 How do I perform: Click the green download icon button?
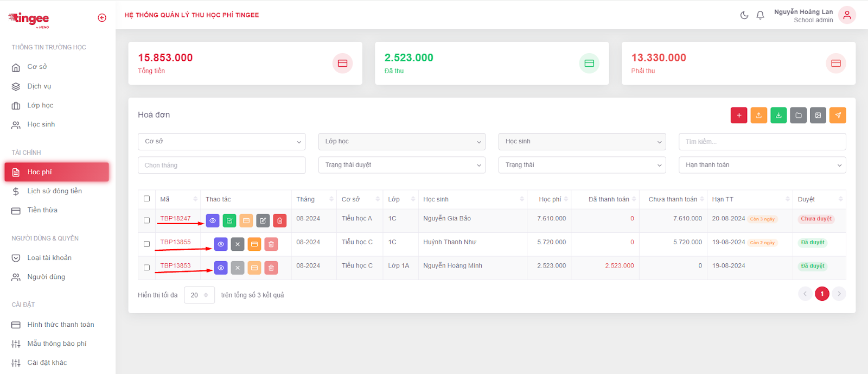pyautogui.click(x=778, y=115)
